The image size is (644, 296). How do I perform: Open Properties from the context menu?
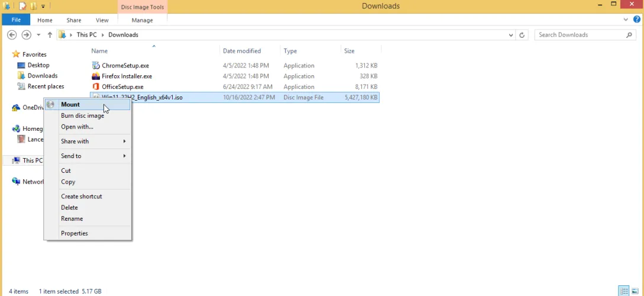(75, 233)
